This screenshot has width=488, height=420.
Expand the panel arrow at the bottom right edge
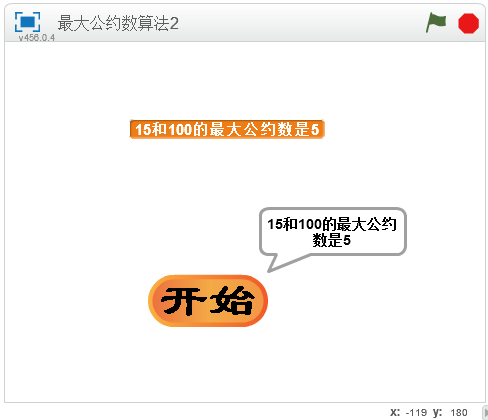pos(485,412)
